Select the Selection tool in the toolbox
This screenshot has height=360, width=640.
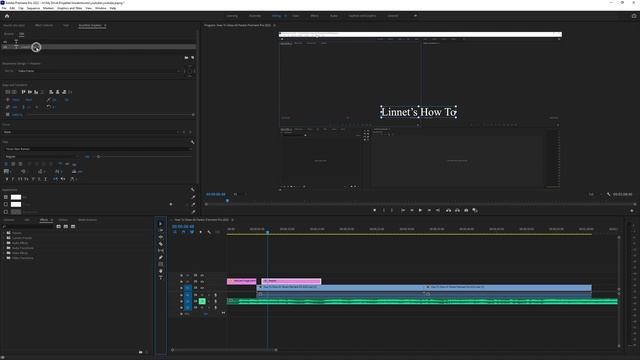click(160, 224)
